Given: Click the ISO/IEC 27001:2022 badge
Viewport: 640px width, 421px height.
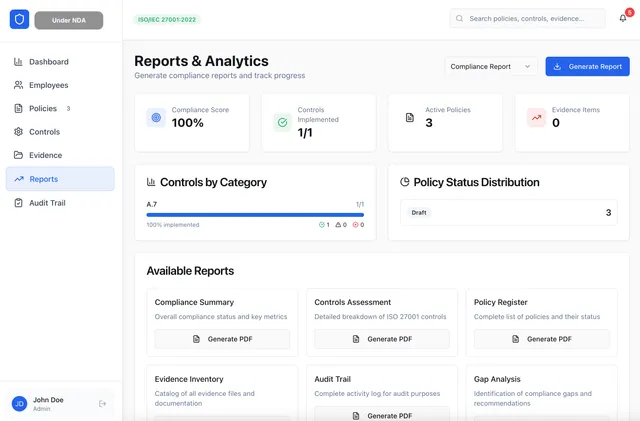Looking at the screenshot, I should coord(167,19).
